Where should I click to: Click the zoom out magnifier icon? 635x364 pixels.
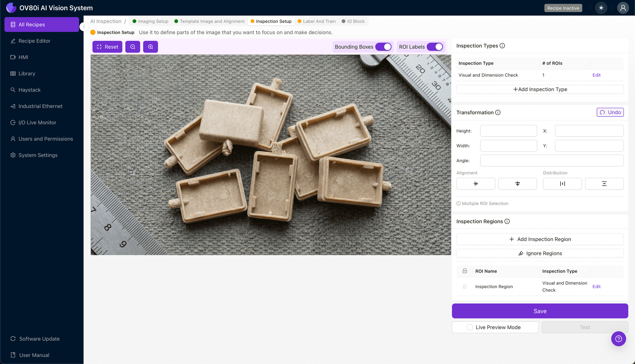click(x=133, y=47)
